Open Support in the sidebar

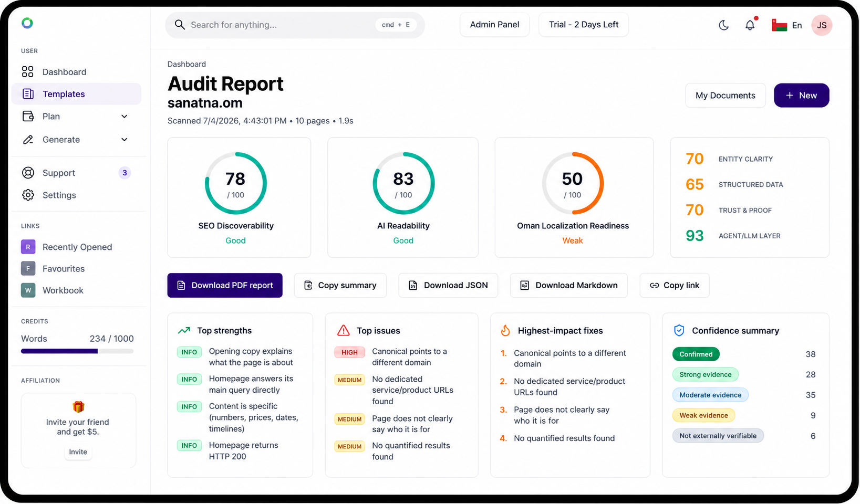[x=76, y=173]
